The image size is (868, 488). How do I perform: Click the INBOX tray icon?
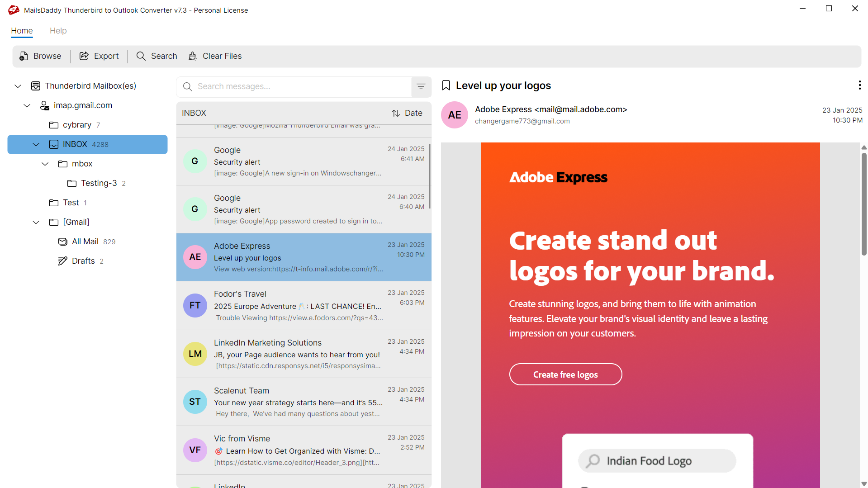coord(54,144)
